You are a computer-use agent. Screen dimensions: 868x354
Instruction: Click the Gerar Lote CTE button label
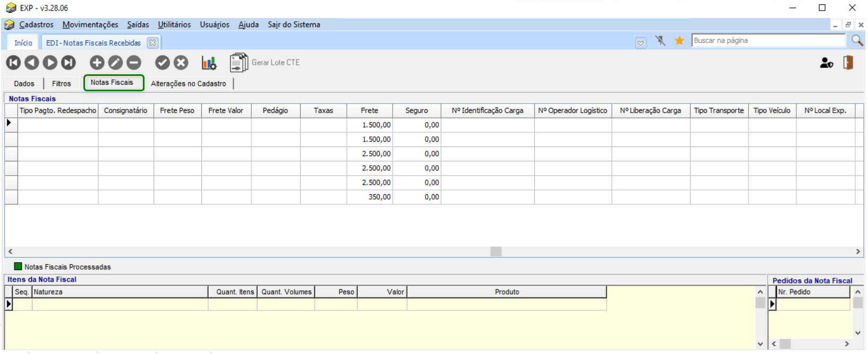(x=276, y=63)
